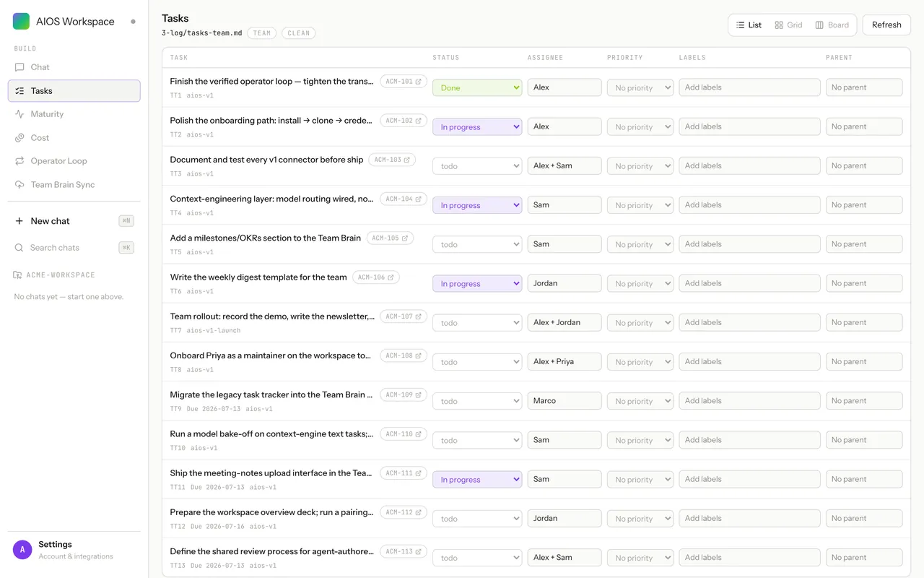924x578 pixels.
Task: Click the AIOS Workspace logo icon
Action: [22, 21]
